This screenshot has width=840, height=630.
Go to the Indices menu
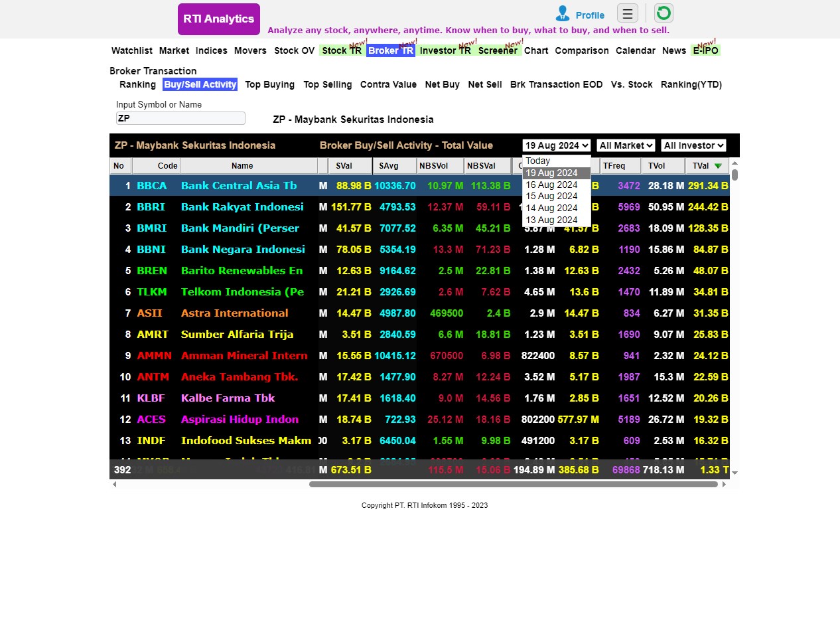(x=212, y=50)
